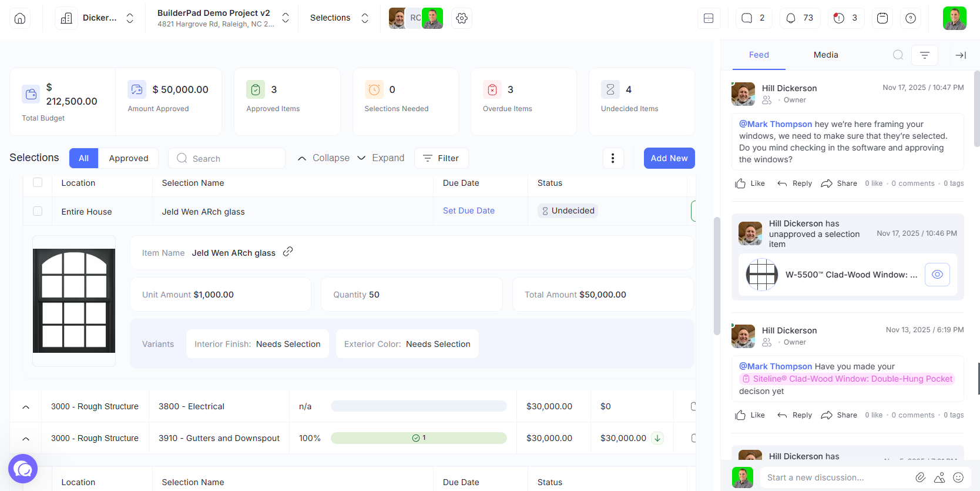980x491 pixels.
Task: Click the Gutters and Downspout progress bar
Action: click(x=418, y=438)
